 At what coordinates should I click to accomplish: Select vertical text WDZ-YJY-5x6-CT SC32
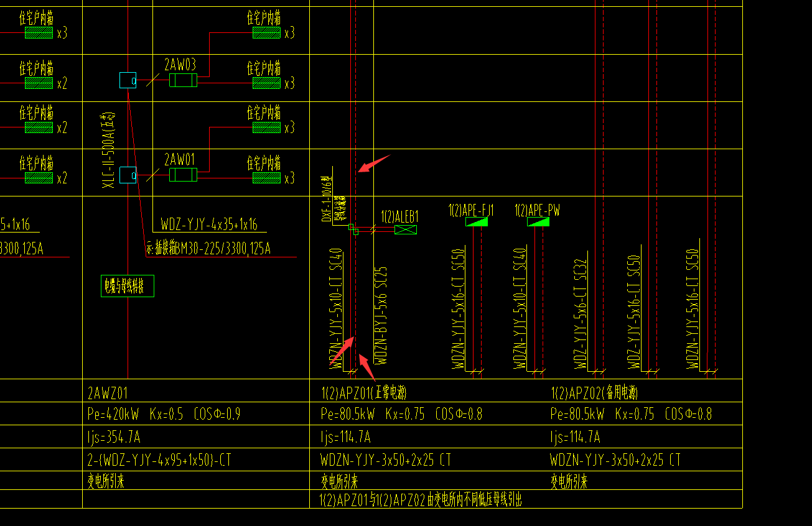pyautogui.click(x=581, y=314)
